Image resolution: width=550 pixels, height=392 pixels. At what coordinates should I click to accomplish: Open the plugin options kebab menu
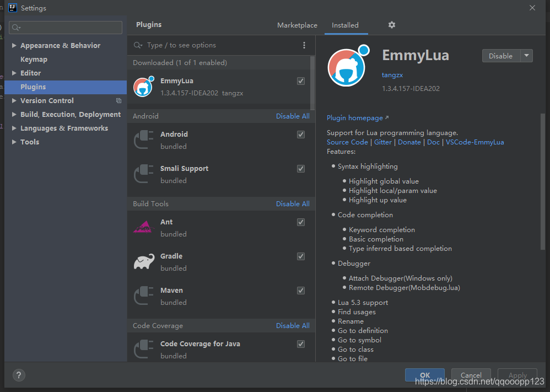point(304,45)
